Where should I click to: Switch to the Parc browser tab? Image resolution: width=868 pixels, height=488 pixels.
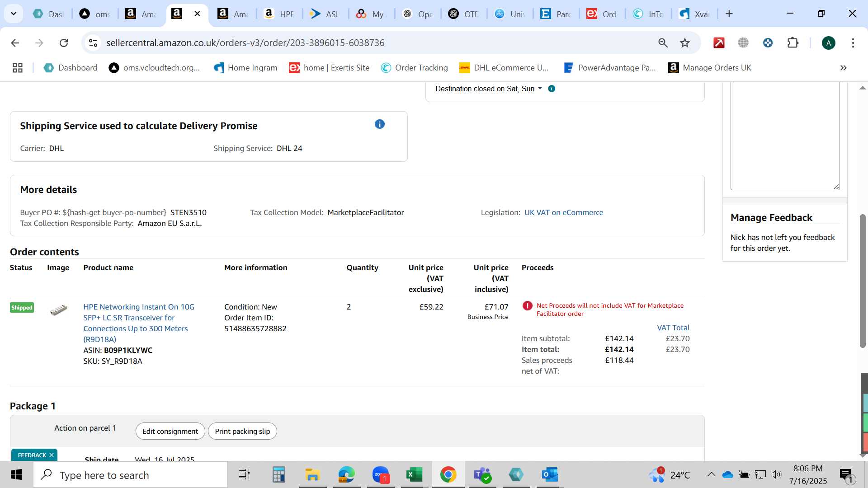(x=556, y=14)
